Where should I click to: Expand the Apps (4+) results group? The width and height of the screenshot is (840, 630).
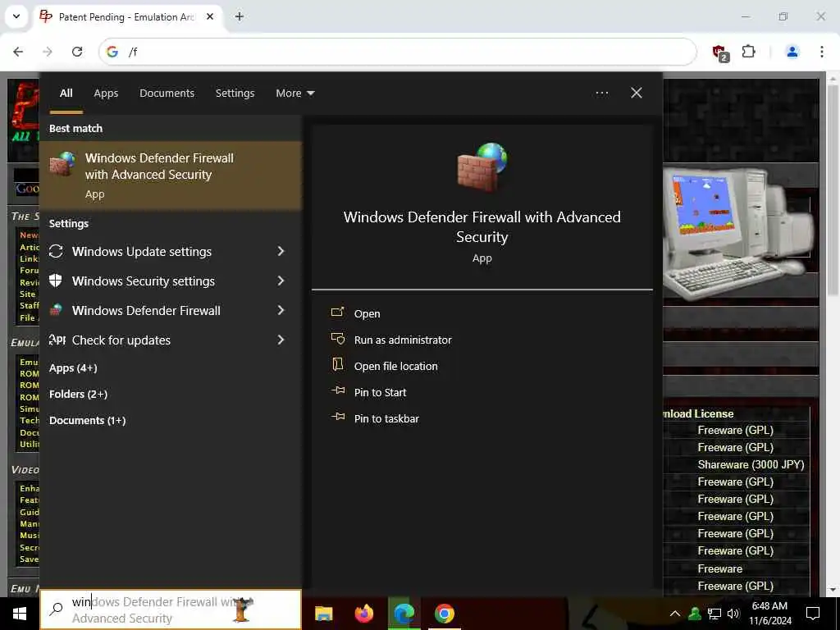point(73,368)
